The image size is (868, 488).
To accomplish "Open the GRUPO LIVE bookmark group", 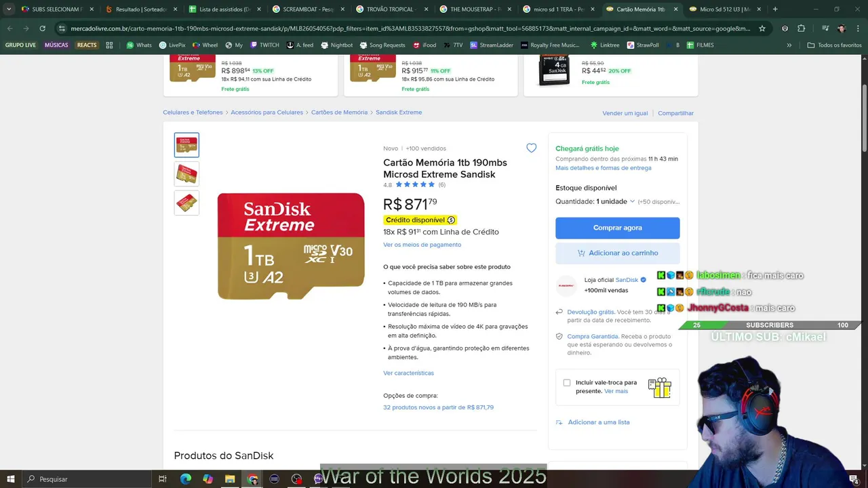I will 20,45.
